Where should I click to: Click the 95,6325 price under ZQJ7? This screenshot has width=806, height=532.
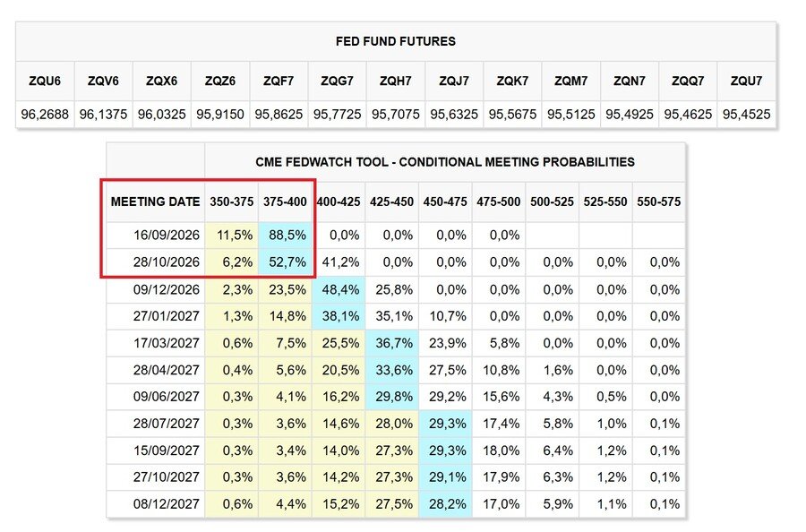click(x=454, y=114)
